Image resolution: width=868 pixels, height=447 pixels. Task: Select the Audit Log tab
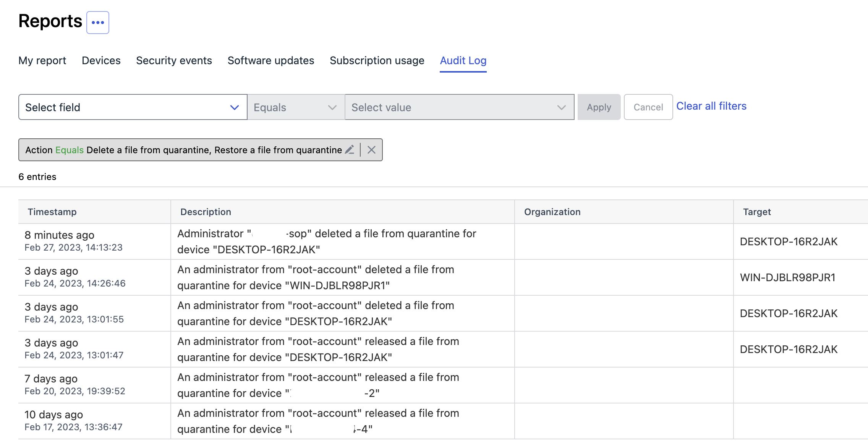463,60
